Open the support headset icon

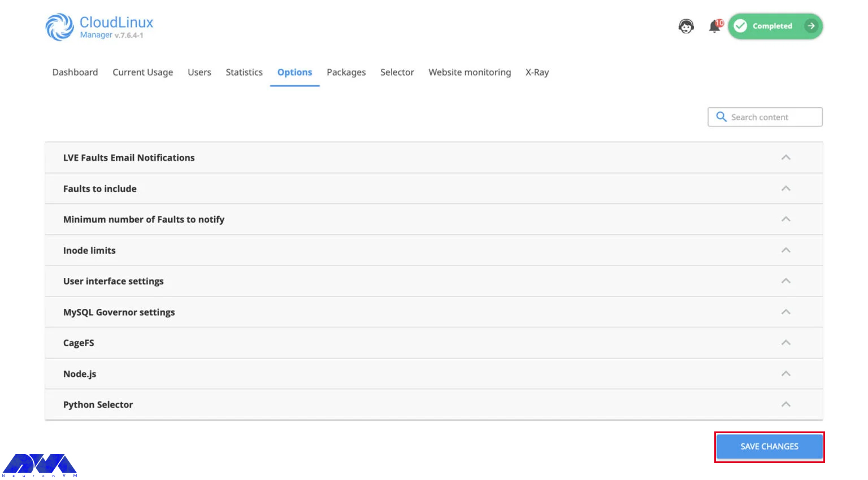pos(686,26)
